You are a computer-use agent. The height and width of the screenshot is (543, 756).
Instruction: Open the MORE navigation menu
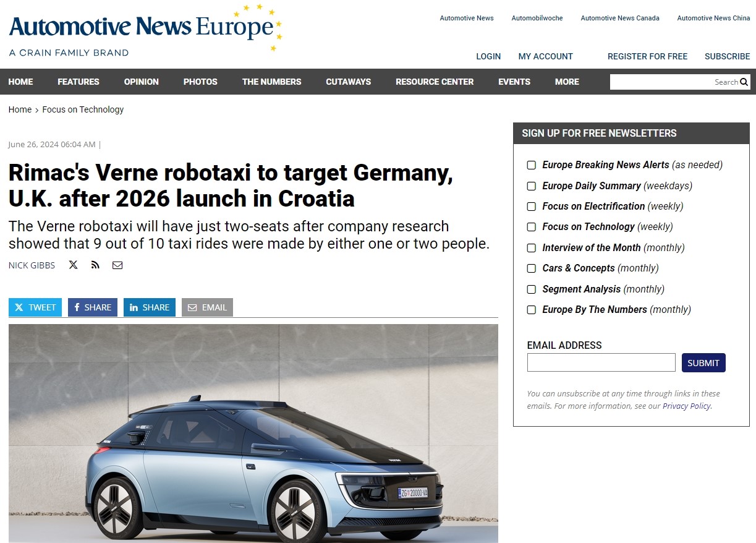coord(567,82)
